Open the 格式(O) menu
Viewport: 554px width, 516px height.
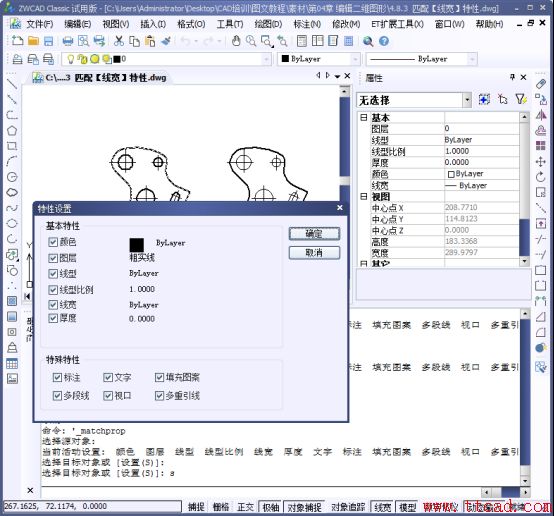click(191, 24)
